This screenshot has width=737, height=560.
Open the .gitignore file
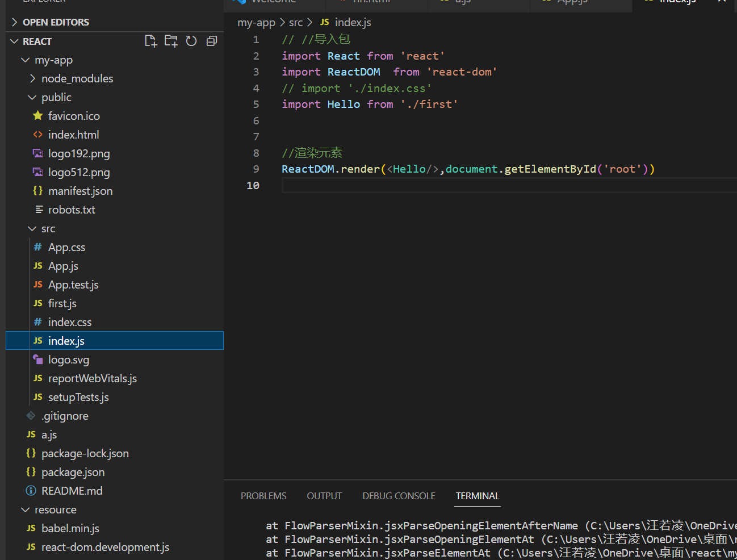point(65,416)
